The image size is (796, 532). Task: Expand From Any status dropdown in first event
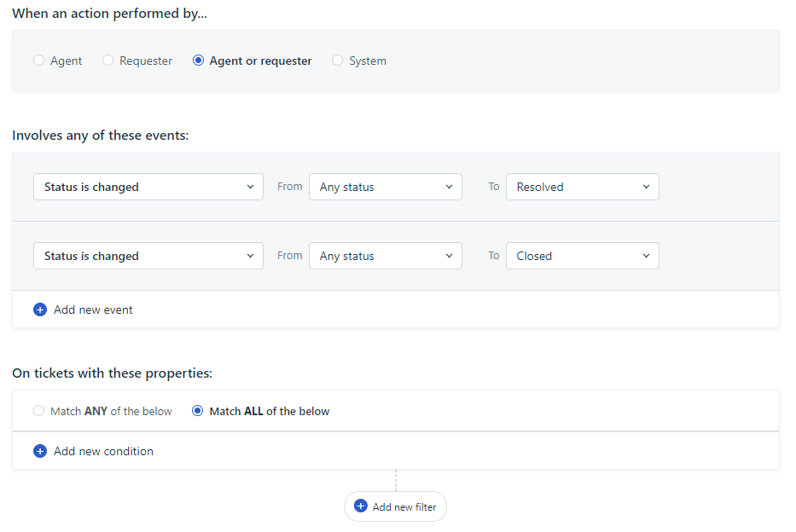(x=386, y=188)
